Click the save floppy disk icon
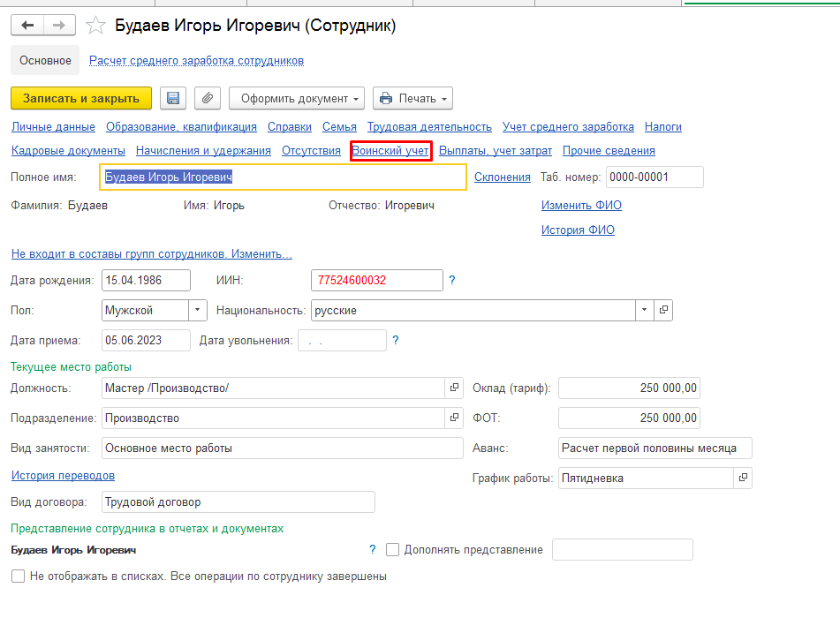 point(173,98)
